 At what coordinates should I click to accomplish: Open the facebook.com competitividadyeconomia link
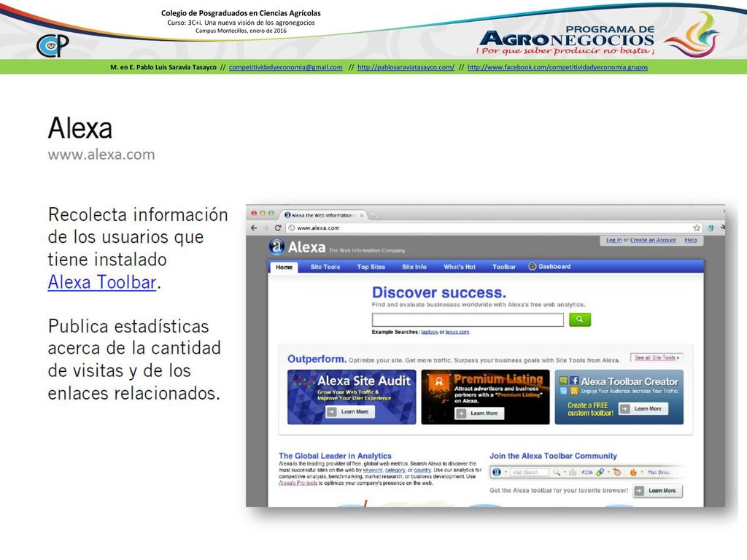[558, 67]
